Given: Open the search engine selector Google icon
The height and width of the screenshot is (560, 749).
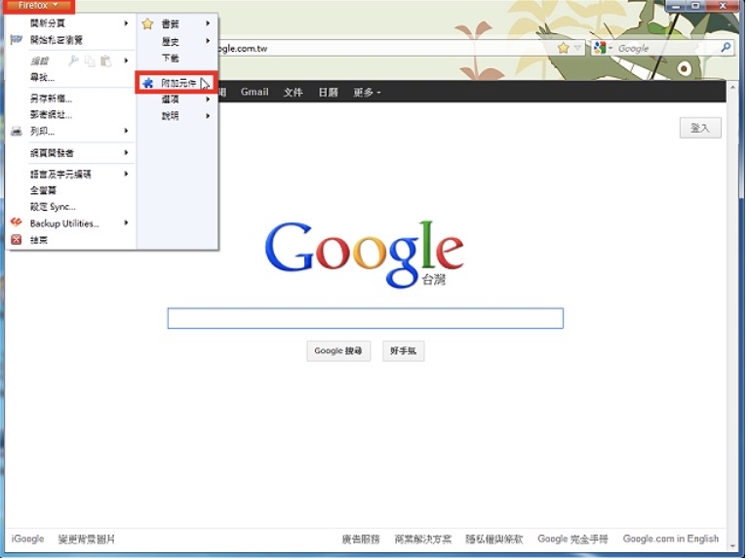Looking at the screenshot, I should (x=600, y=48).
